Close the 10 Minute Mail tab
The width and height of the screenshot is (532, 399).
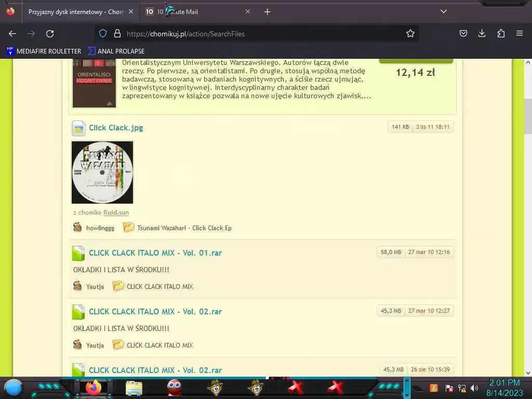point(248,11)
